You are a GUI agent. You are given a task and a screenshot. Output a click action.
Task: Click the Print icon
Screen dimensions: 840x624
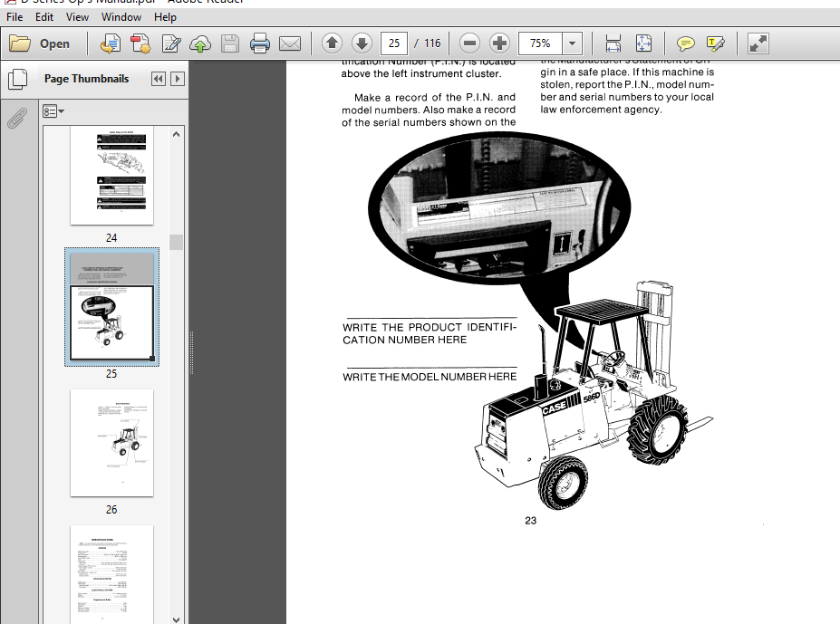click(x=260, y=43)
